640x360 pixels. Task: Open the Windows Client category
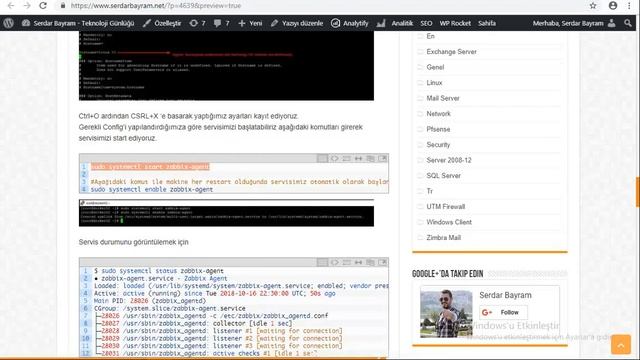(x=449, y=222)
